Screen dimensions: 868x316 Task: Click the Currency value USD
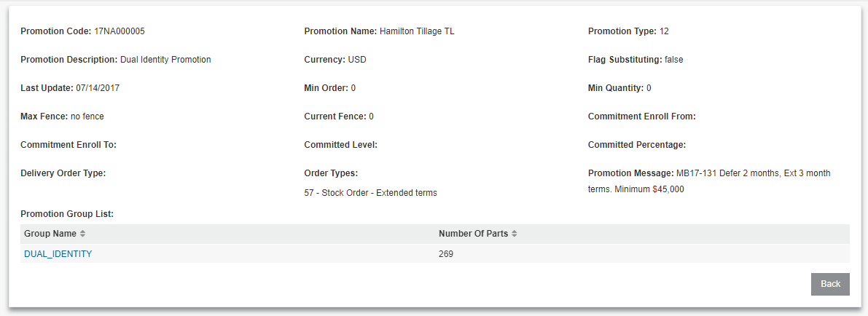357,60
